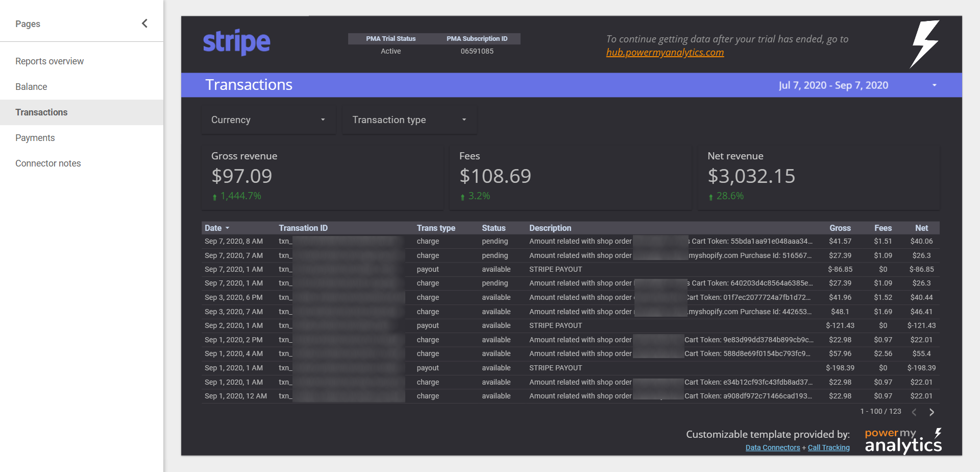Viewport: 980px width, 472px height.
Task: Sort table by Net column header
Action: click(921, 228)
